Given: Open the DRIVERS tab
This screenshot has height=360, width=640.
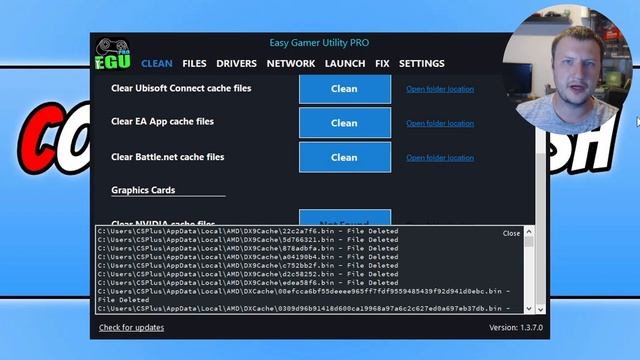Looking at the screenshot, I should (236, 64).
